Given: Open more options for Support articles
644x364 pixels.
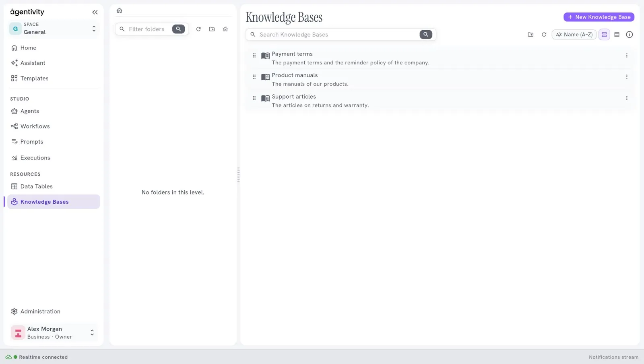Looking at the screenshot, I should 627,98.
